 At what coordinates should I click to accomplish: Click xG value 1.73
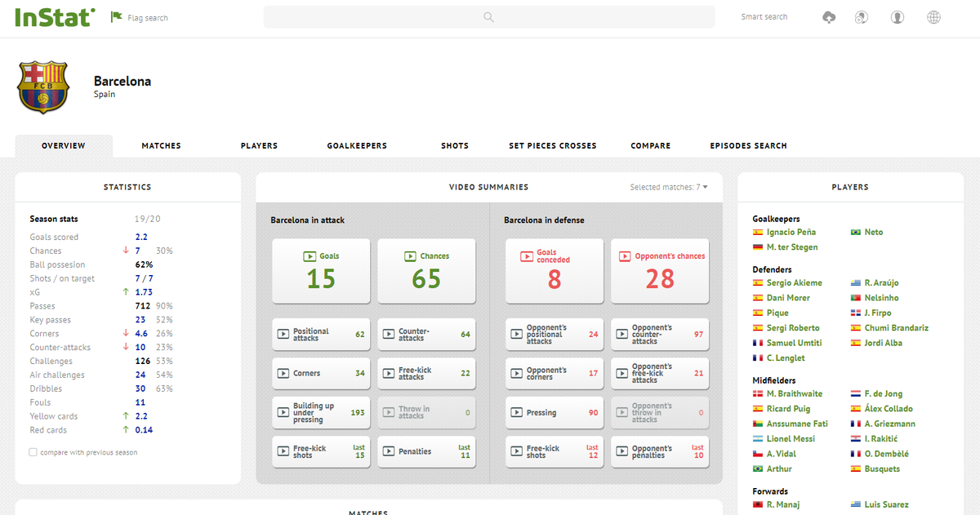144,292
